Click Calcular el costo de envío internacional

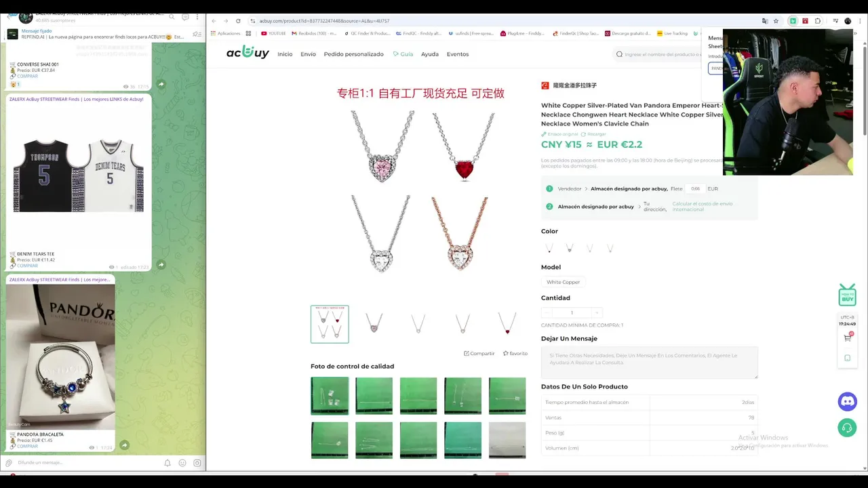[x=703, y=207]
